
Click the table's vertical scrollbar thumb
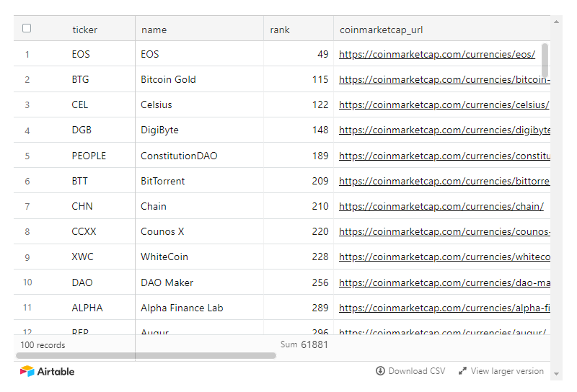[545, 61]
